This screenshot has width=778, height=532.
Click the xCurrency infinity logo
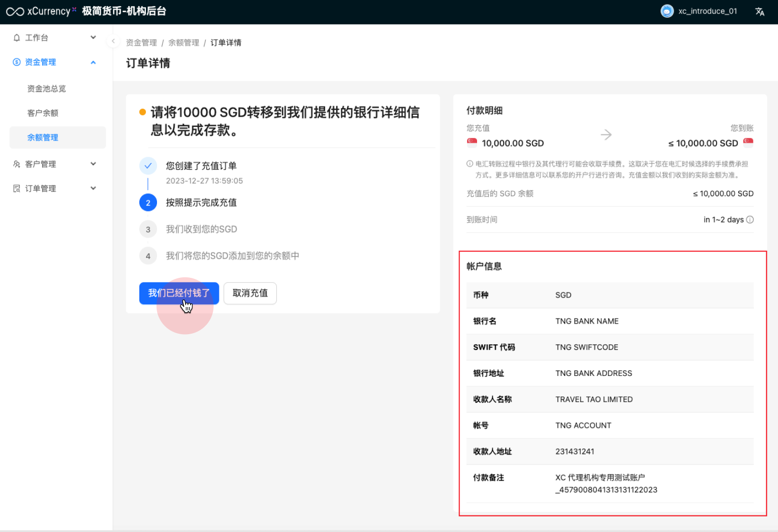[15, 12]
